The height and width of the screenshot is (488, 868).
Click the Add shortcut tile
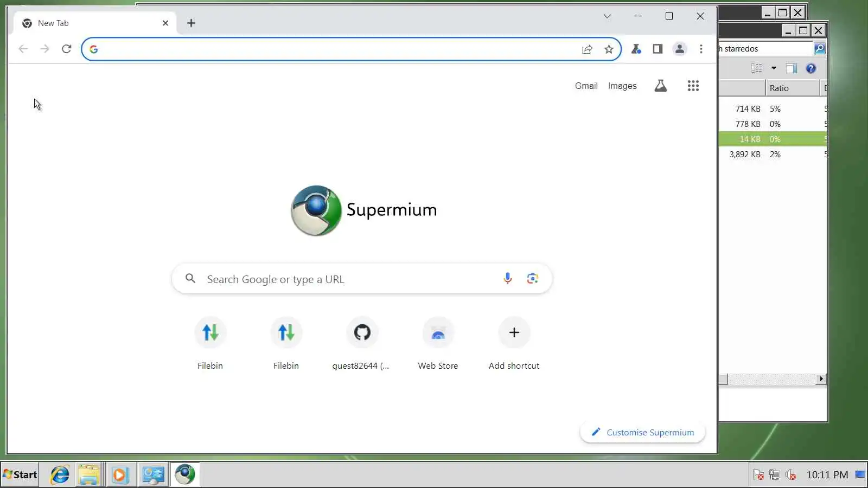click(x=514, y=343)
